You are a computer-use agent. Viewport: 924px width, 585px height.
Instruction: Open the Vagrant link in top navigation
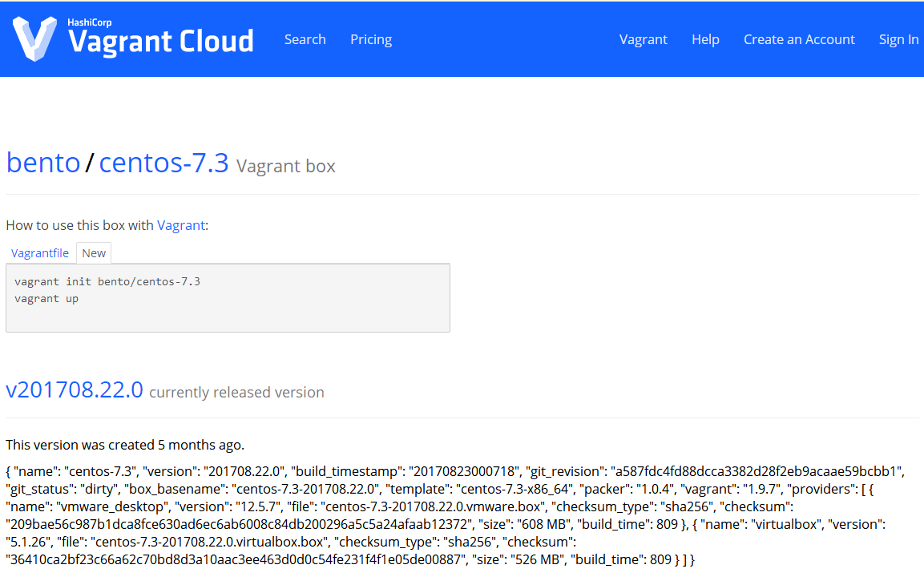tap(643, 39)
